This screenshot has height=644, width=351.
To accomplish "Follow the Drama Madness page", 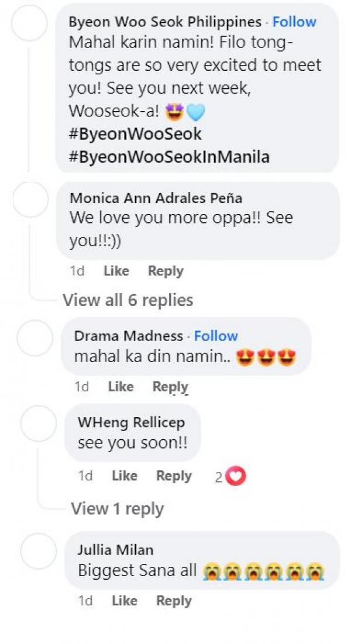I will click(x=216, y=336).
